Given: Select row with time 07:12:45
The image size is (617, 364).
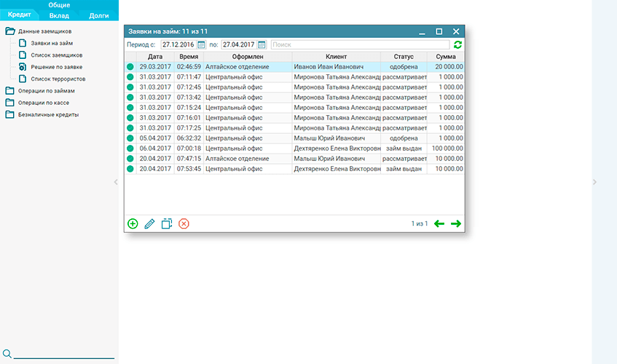Looking at the screenshot, I should [x=294, y=87].
